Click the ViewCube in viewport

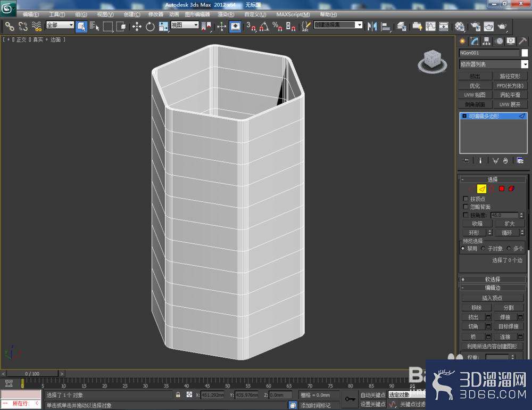[x=432, y=61]
